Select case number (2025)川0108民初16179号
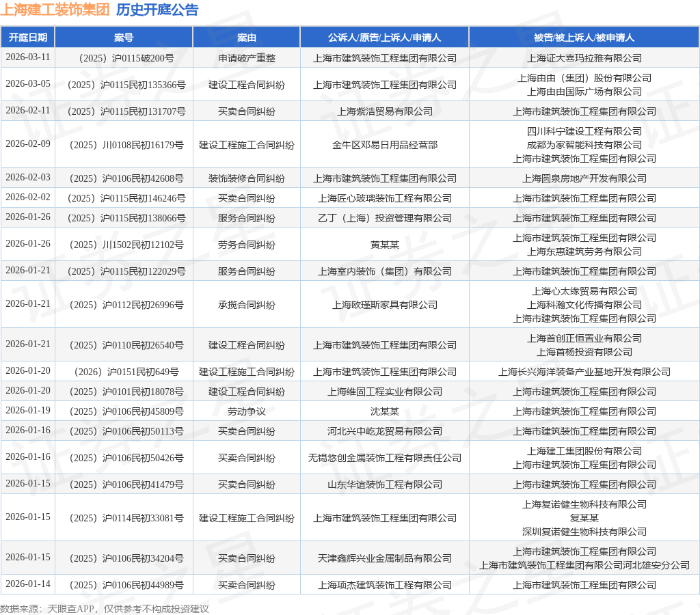The image size is (700, 615). pyautogui.click(x=126, y=145)
